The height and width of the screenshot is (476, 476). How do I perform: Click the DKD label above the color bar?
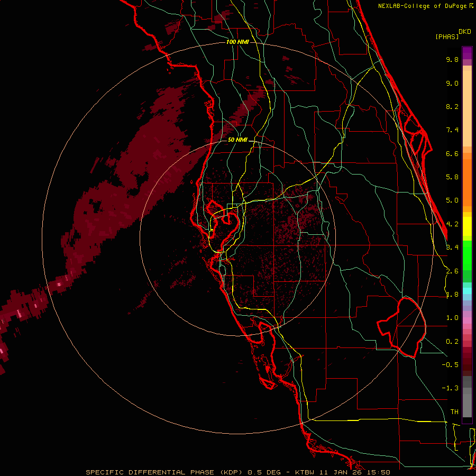[x=465, y=32]
